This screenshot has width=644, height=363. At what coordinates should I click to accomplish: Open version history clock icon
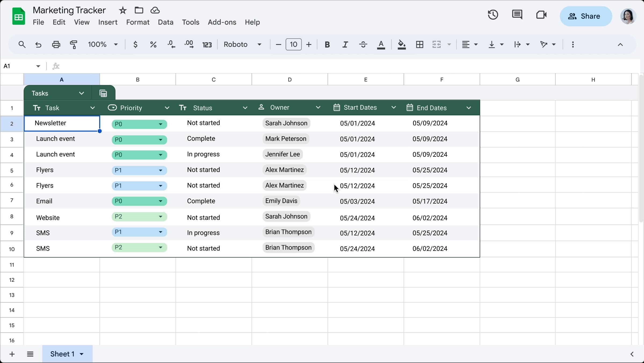tap(493, 15)
